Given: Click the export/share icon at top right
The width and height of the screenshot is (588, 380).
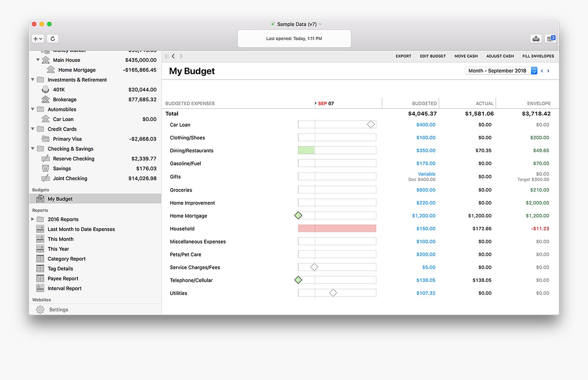Looking at the screenshot, I should click(536, 39).
